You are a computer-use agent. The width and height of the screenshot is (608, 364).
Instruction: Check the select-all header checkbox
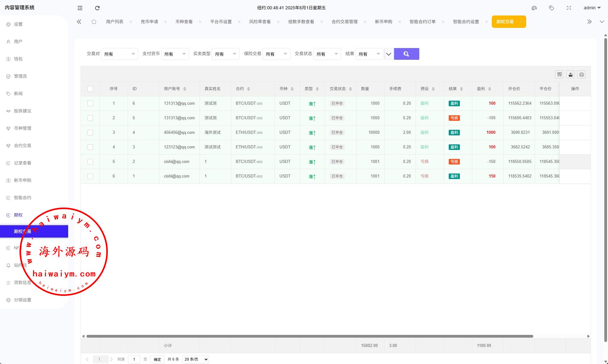[x=90, y=89]
